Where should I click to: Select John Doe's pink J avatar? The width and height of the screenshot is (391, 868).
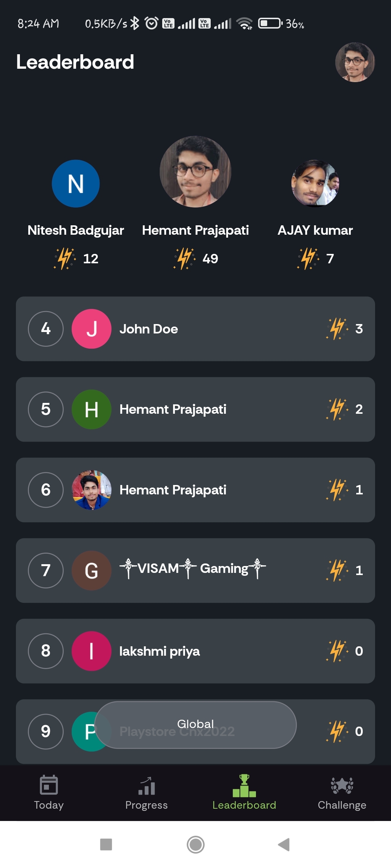click(x=92, y=329)
